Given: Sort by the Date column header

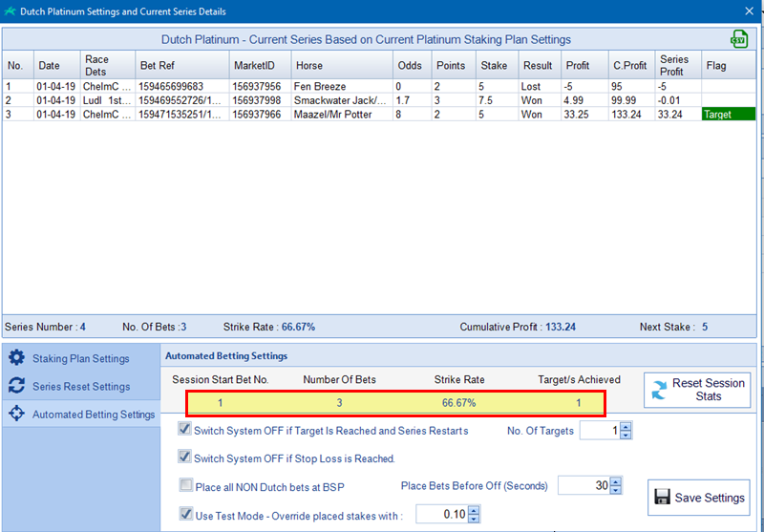Looking at the screenshot, I should tap(56, 65).
